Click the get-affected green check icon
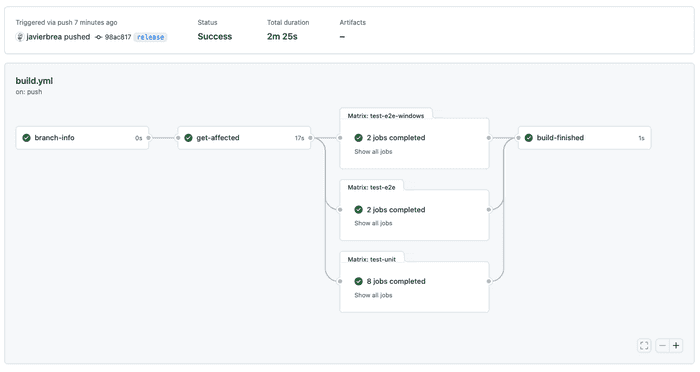The image size is (700, 372). click(188, 138)
